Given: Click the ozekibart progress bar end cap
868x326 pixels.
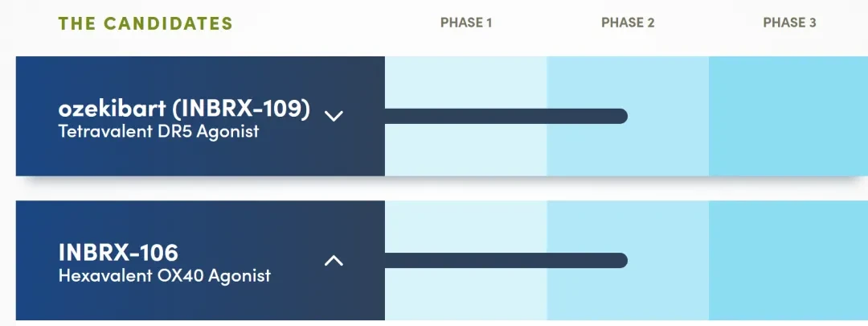Looking at the screenshot, I should 620,116.
